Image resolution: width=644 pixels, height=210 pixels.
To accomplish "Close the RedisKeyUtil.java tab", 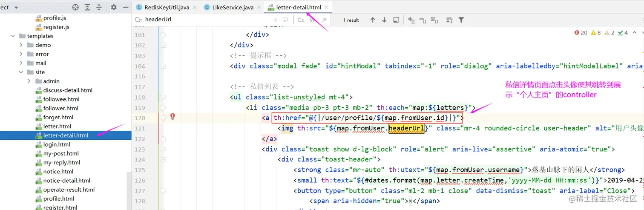I will click(x=194, y=7).
